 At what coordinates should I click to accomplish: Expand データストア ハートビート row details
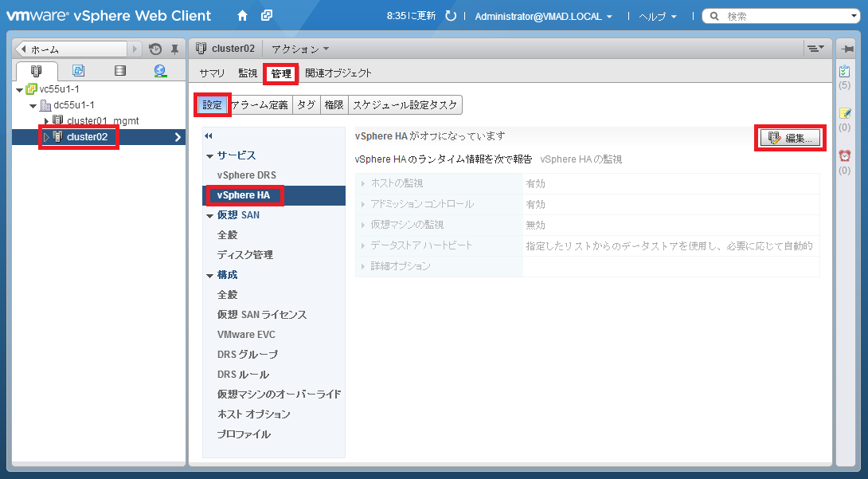coord(363,245)
